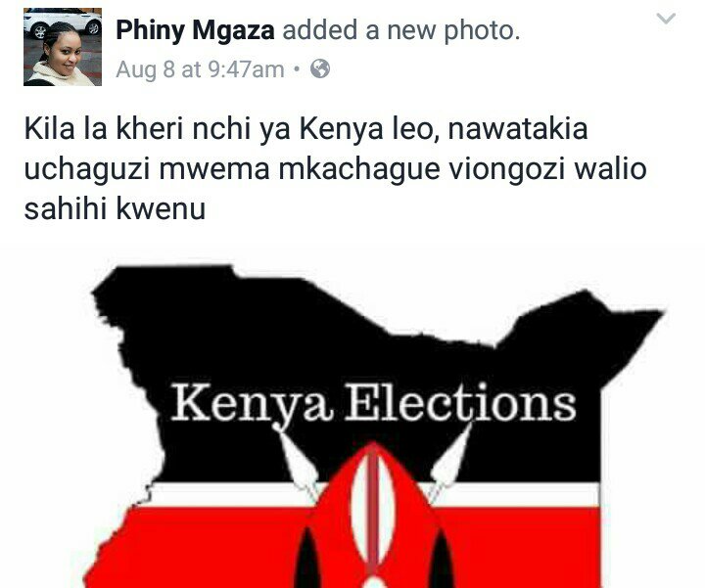The width and height of the screenshot is (705, 588).
Task: Select the 'Kila la kheri' post text line
Action: point(305,128)
